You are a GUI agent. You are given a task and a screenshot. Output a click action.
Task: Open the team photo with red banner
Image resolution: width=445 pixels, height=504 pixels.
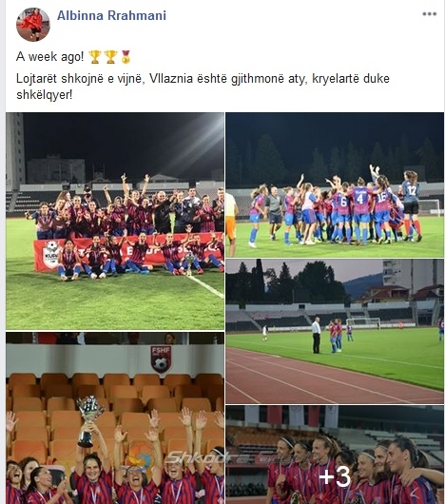(x=115, y=221)
